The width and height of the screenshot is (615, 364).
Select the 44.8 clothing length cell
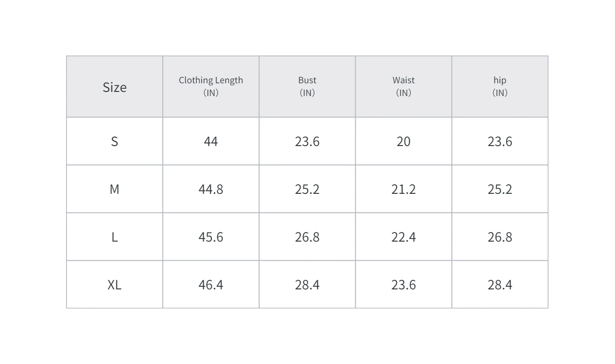coord(210,189)
